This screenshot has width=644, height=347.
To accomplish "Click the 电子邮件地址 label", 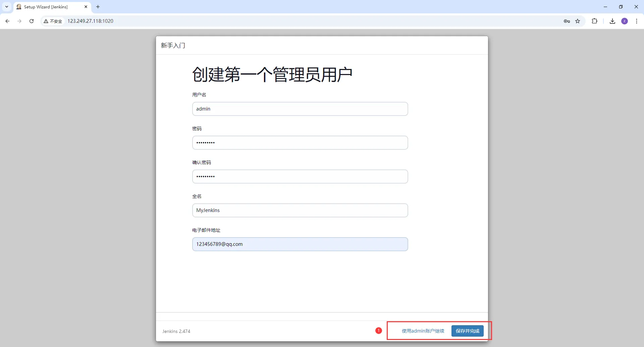I will (206, 230).
